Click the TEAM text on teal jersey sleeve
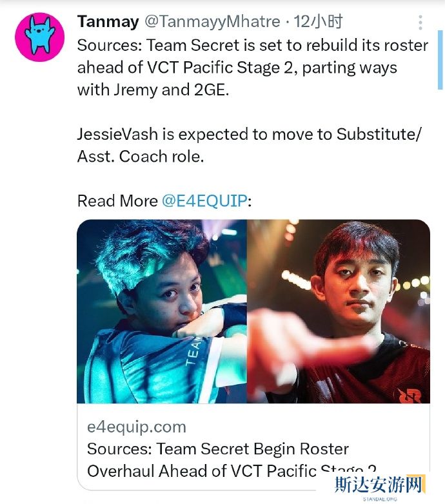Image resolution: width=445 pixels, height=504 pixels. point(193,351)
